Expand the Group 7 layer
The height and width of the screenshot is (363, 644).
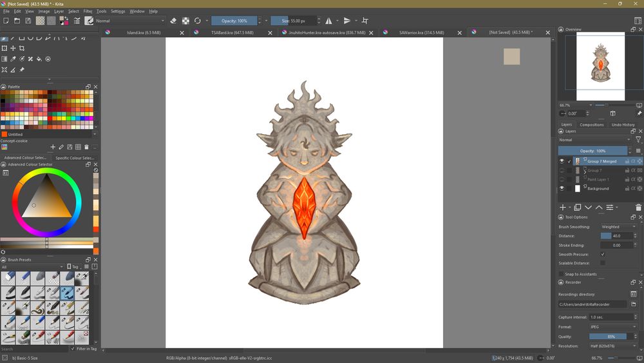coord(585,172)
